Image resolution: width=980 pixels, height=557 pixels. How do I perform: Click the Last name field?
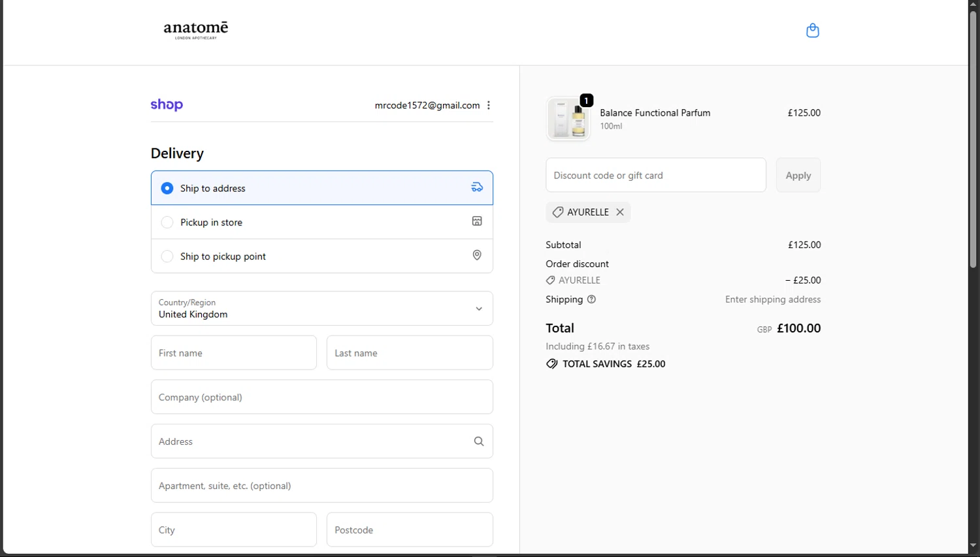[410, 353]
